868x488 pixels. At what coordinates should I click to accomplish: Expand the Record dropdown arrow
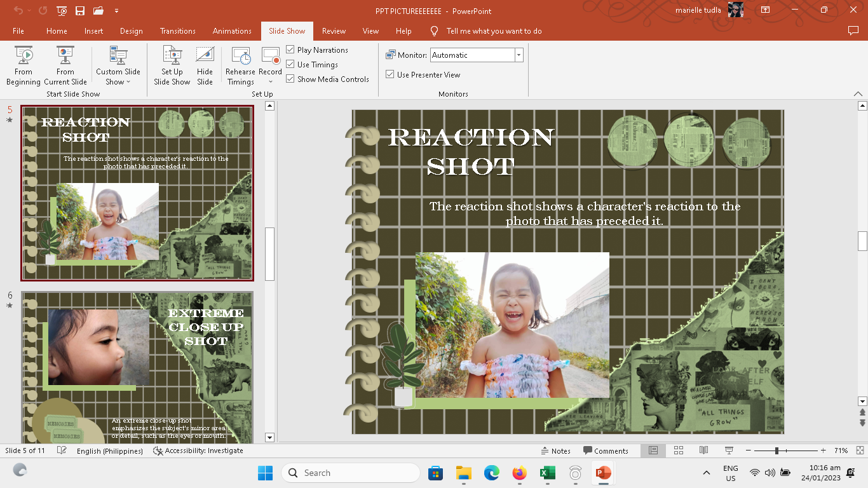(271, 82)
